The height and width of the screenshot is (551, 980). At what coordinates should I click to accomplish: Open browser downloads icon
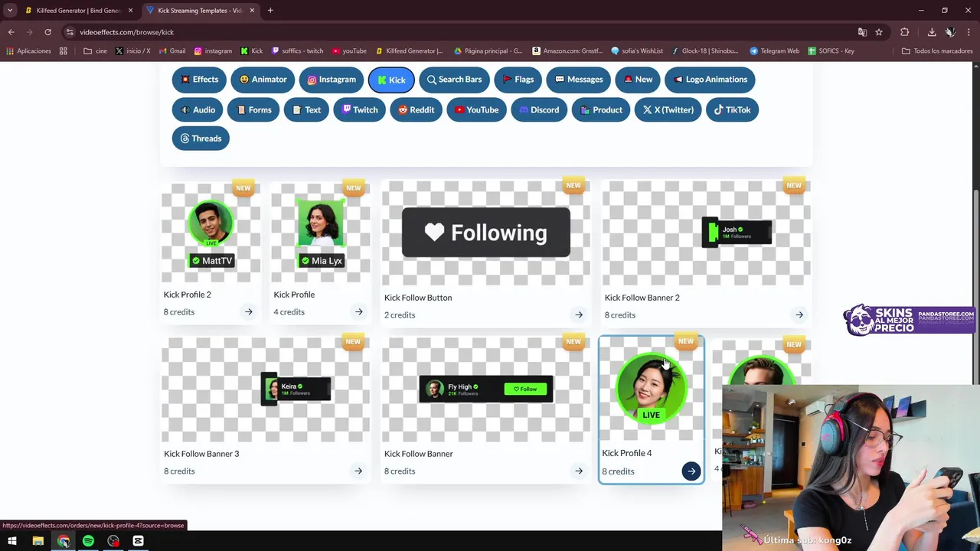tap(932, 32)
